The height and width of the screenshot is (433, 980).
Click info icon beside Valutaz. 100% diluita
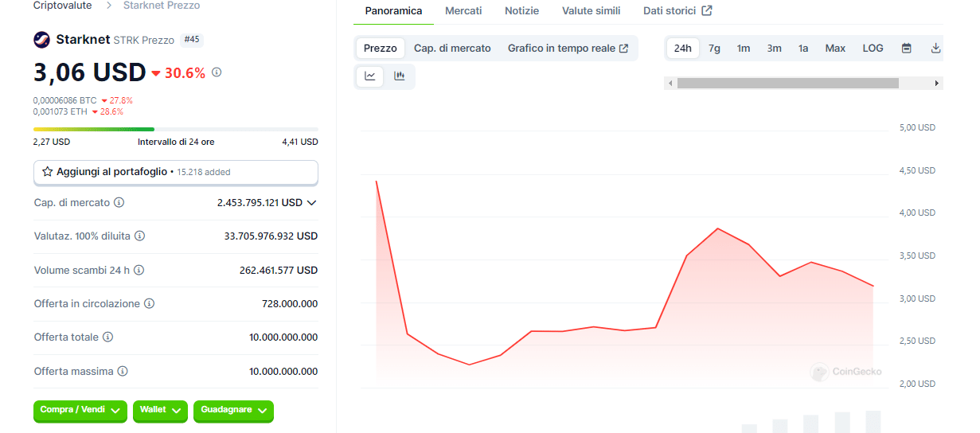[139, 236]
